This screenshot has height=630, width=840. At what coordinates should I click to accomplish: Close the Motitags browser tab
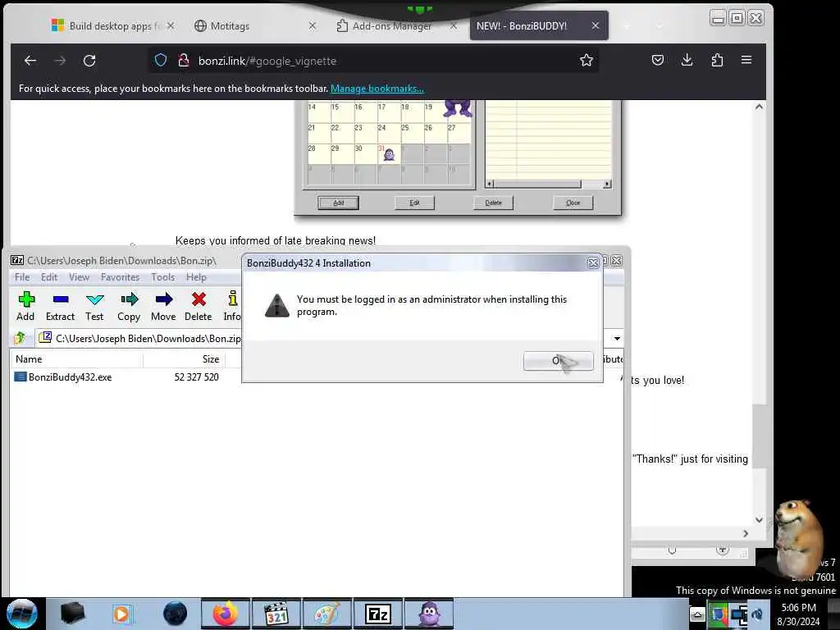(x=313, y=25)
